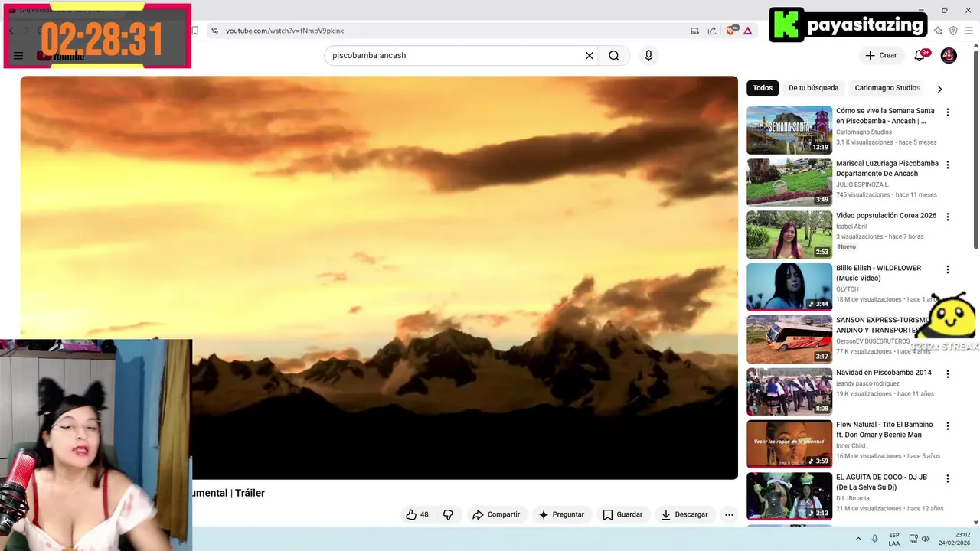
Task: Open Navidad en Piscobamba 2014 title
Action: coord(884,373)
